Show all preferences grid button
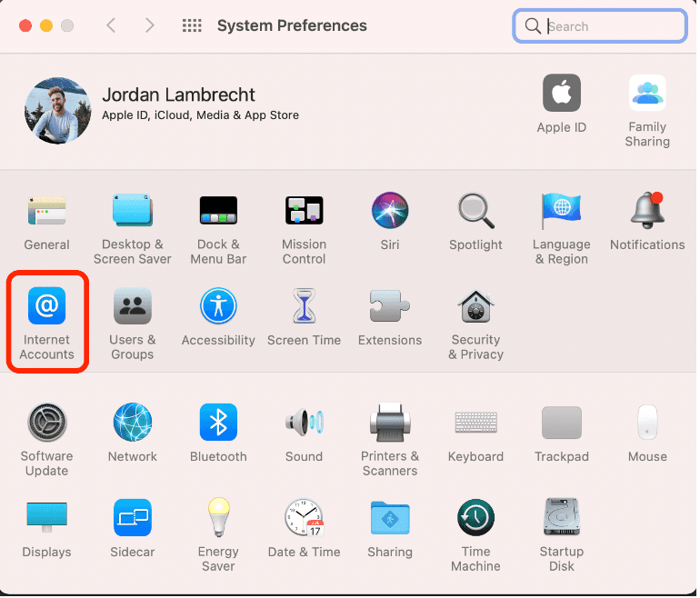This screenshot has width=700, height=598. [x=192, y=25]
